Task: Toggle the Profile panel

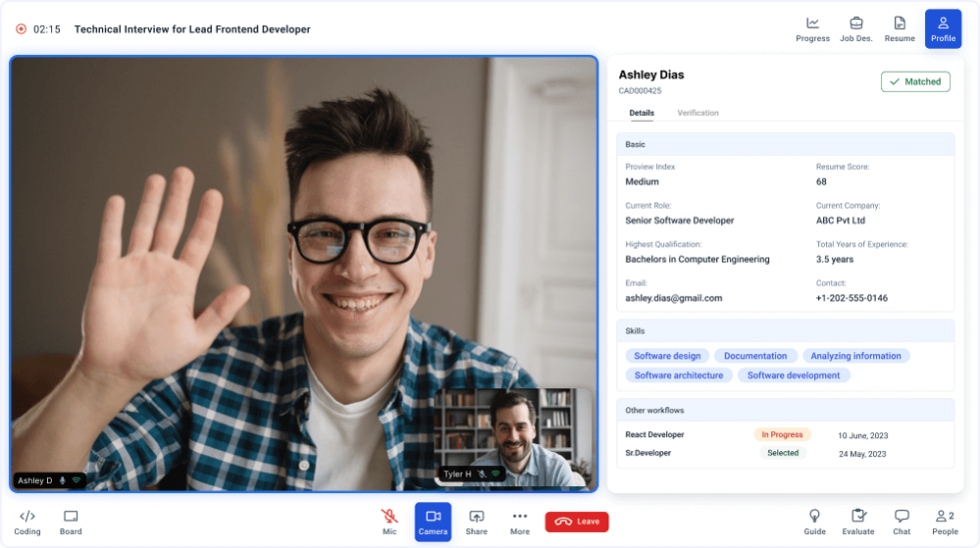Action: (x=943, y=28)
